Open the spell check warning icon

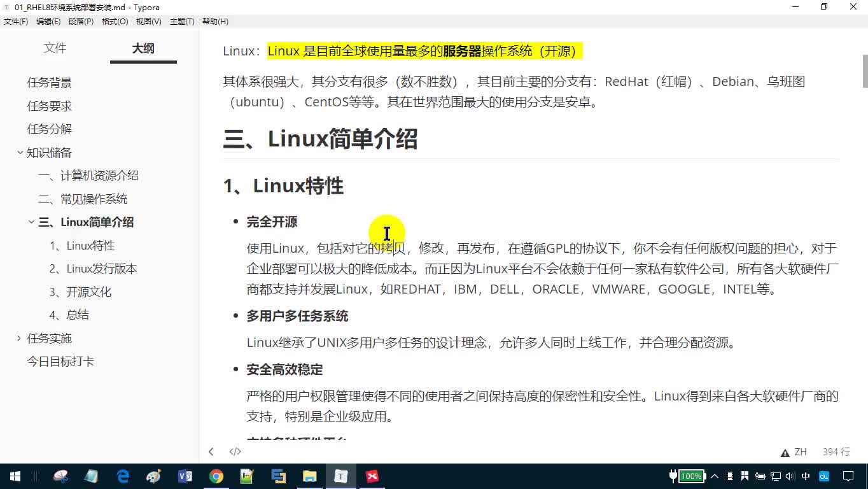pos(785,452)
